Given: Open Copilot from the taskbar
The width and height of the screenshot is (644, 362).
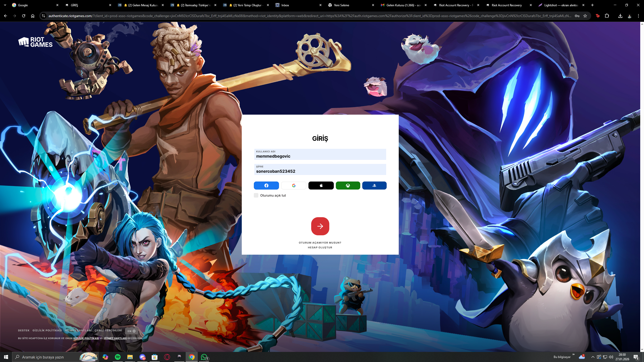Looking at the screenshot, I should tap(105, 357).
